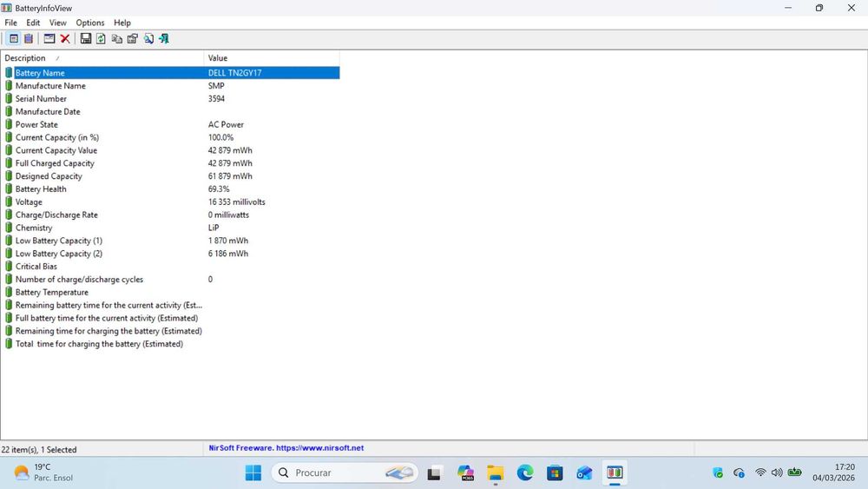The image size is (868, 489).
Task: Select Remaining time for charging the battery row
Action: coord(172,331)
